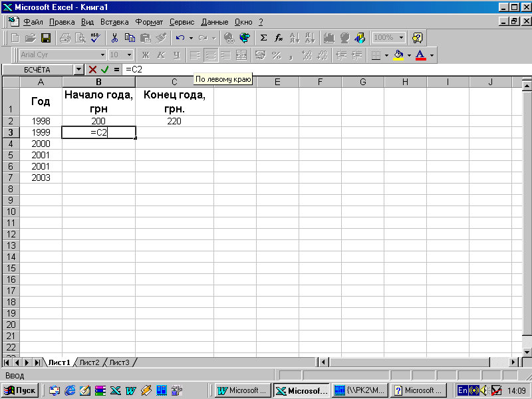Image resolution: width=532 pixels, height=399 pixels.
Task: Toggle bold formatting (Ж)
Action: (x=146, y=55)
